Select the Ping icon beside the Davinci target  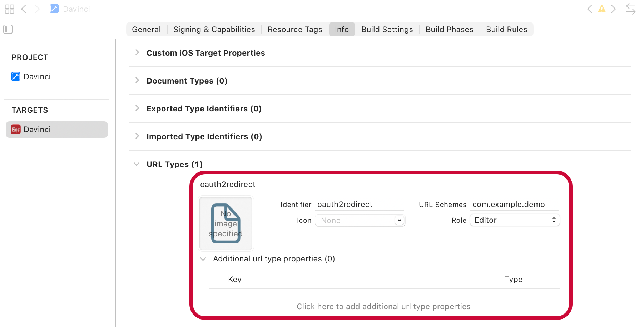click(x=15, y=129)
